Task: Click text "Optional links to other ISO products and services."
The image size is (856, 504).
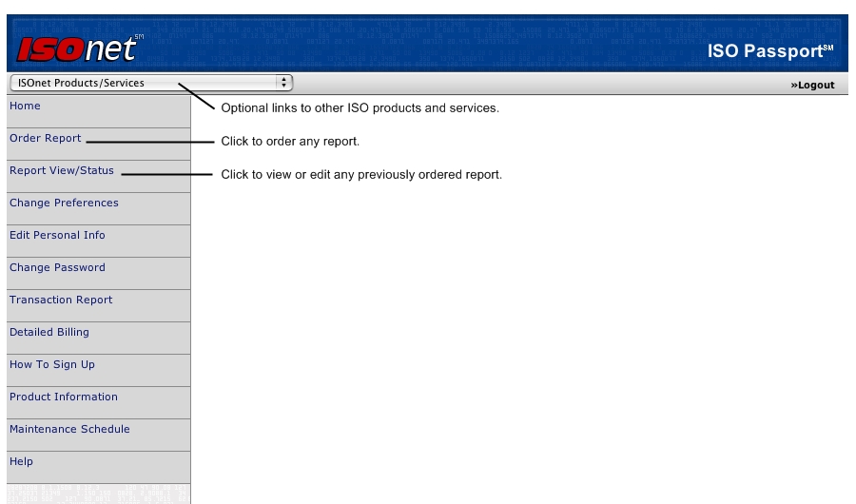Action: (x=360, y=108)
